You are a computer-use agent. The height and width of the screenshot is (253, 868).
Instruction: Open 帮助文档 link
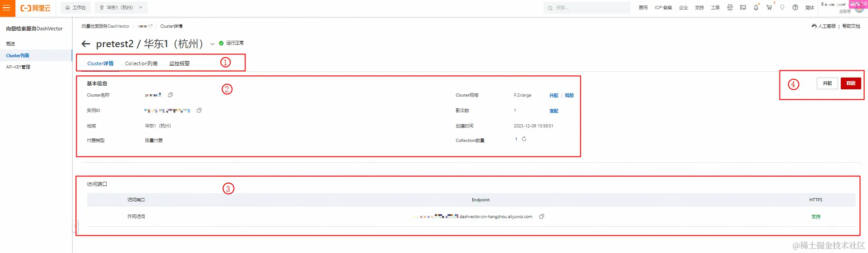click(851, 26)
